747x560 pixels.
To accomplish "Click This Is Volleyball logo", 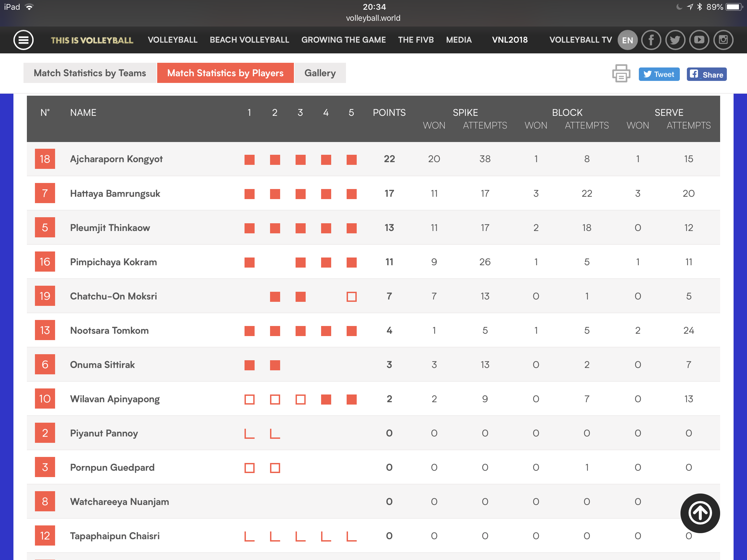I will coord(92,40).
